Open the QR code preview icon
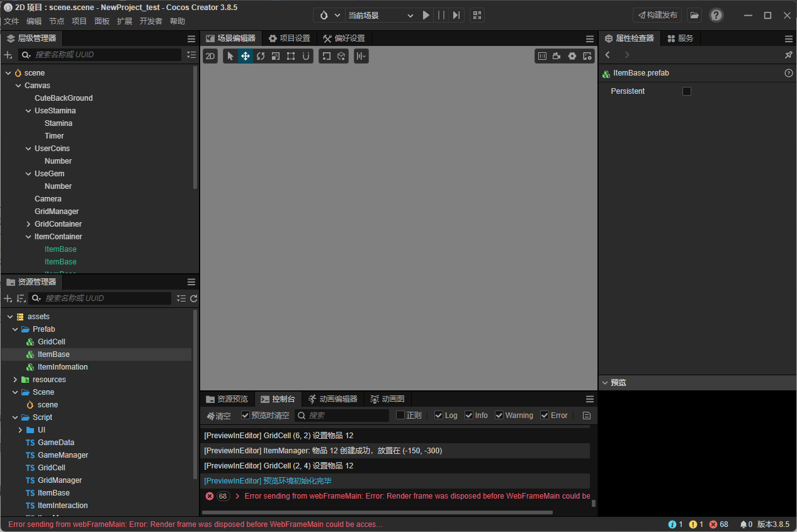 tap(477, 15)
